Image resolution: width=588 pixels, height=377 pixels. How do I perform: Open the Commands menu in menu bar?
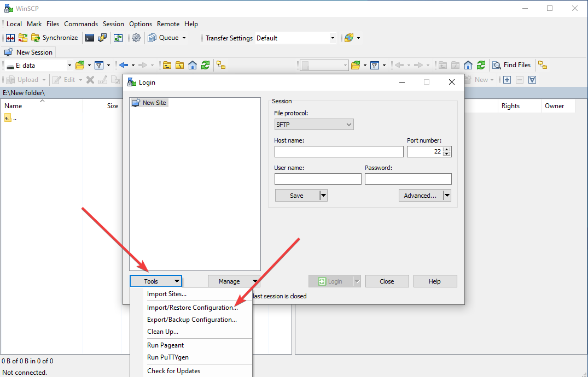[81, 24]
